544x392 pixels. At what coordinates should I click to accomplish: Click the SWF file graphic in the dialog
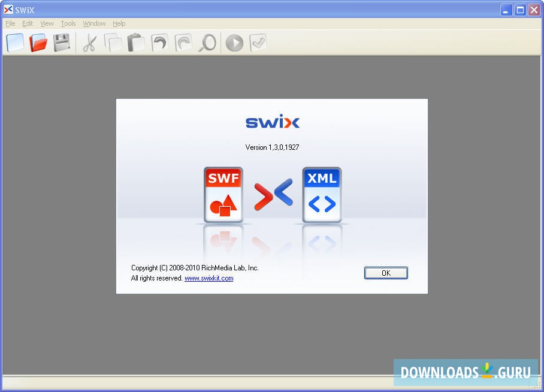(x=224, y=195)
